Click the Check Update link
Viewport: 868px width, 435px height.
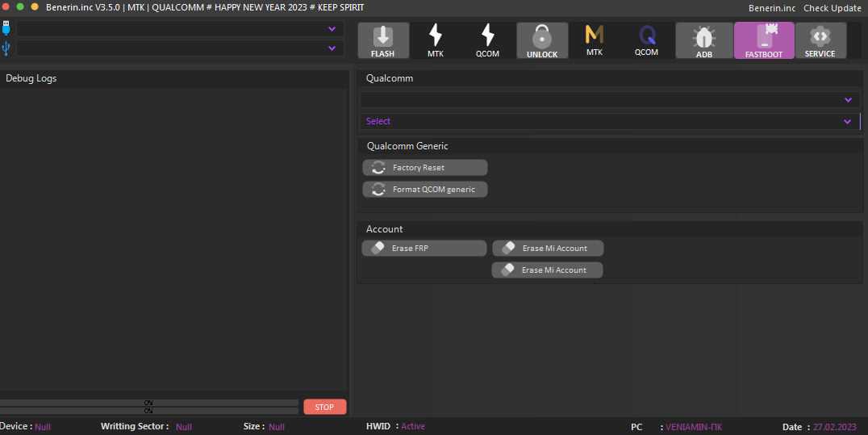832,8
